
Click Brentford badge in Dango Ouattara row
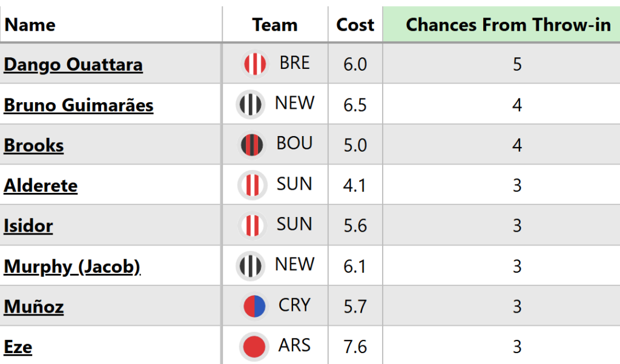coord(255,64)
